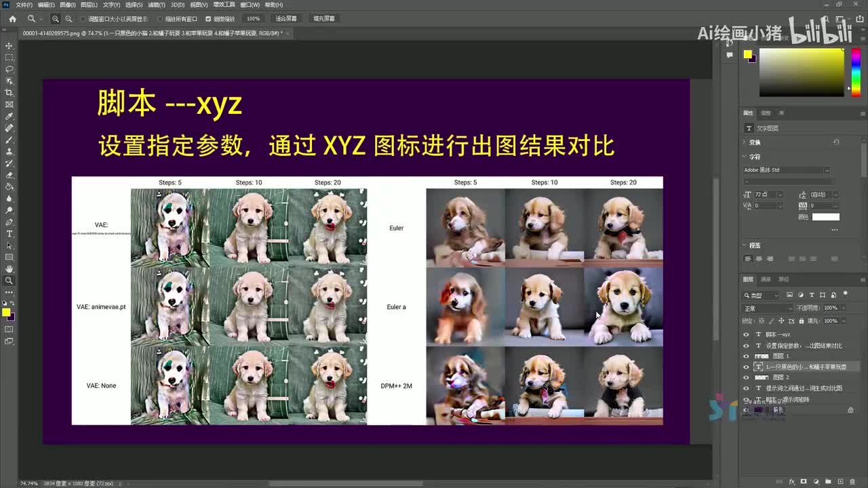Image resolution: width=868 pixels, height=488 pixels.
Task: Open the layer blend mode dropdown 正常
Action: (768, 308)
